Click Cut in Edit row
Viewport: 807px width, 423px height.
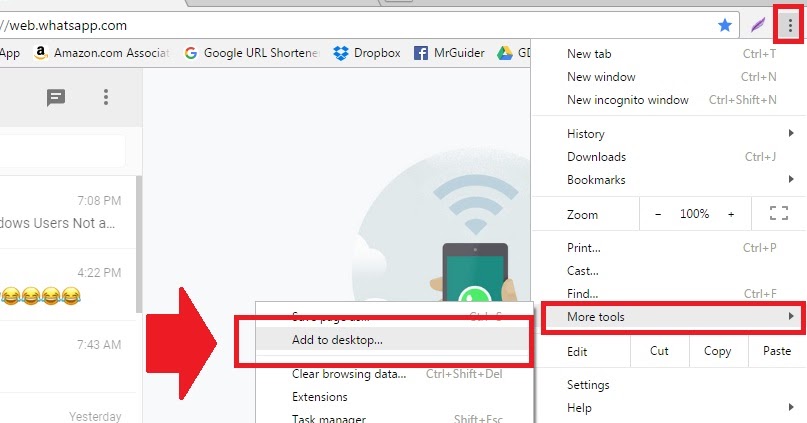click(x=659, y=351)
